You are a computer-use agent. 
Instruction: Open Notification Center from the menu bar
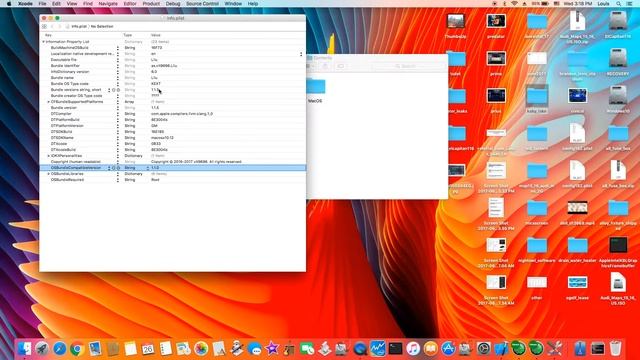(629, 4)
